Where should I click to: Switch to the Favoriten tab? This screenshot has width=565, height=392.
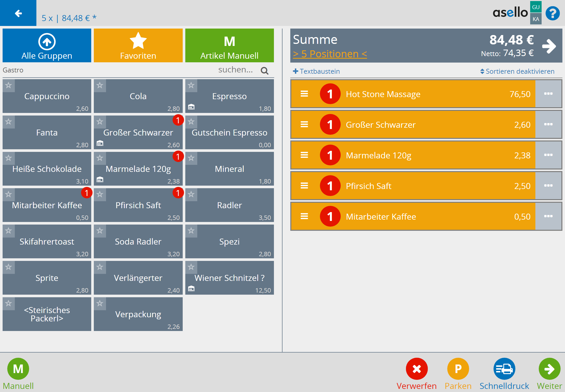(x=138, y=45)
